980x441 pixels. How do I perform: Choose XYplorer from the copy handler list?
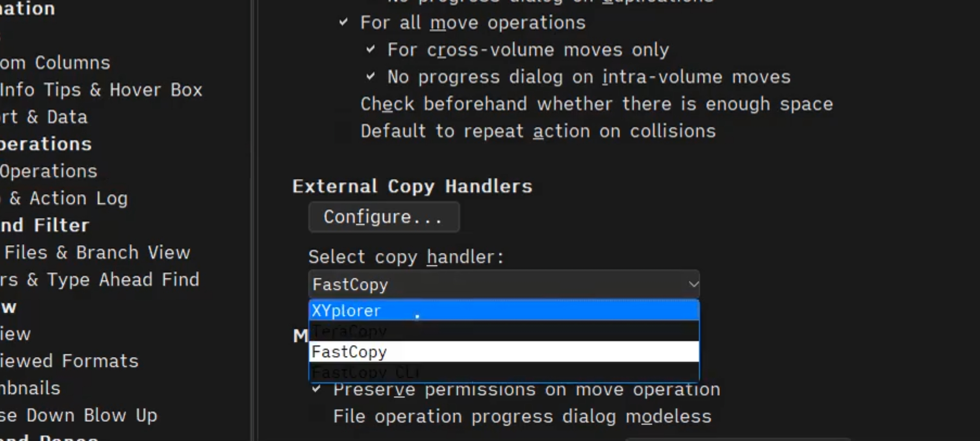[x=504, y=310]
